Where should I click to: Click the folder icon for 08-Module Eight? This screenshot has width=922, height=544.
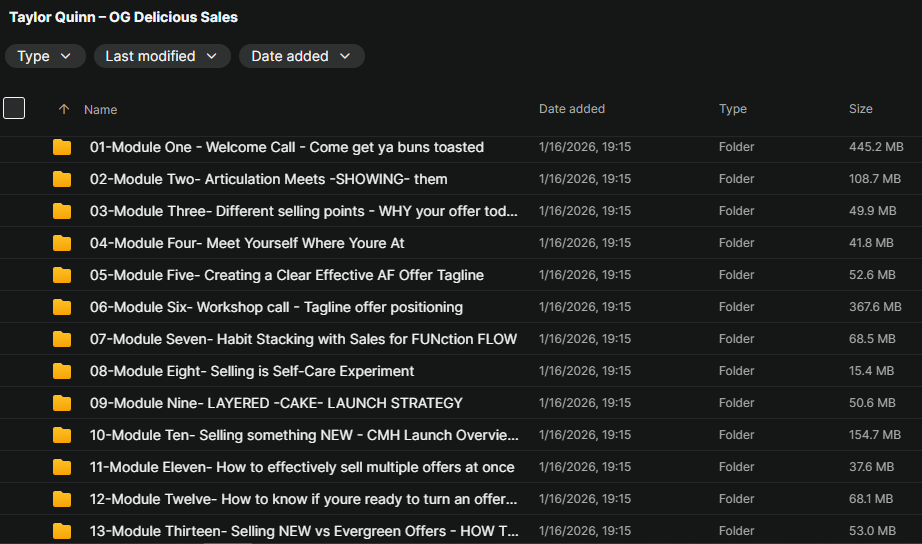coord(62,372)
